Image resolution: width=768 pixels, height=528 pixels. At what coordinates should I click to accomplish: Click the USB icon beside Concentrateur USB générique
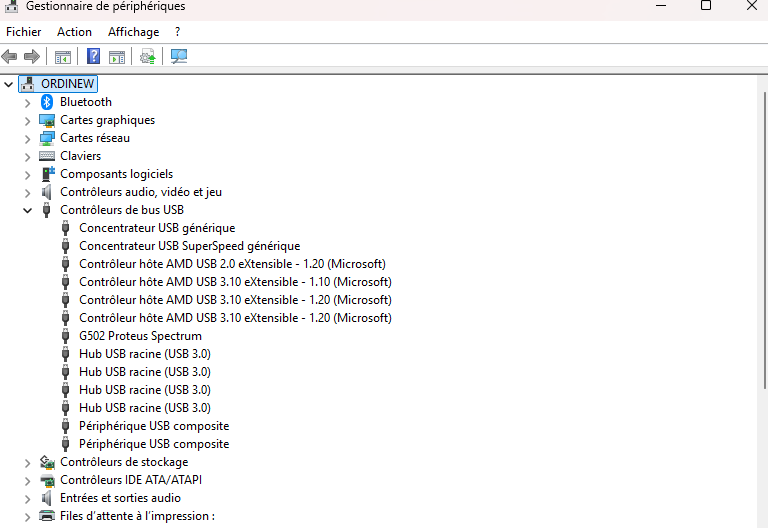(x=65, y=228)
